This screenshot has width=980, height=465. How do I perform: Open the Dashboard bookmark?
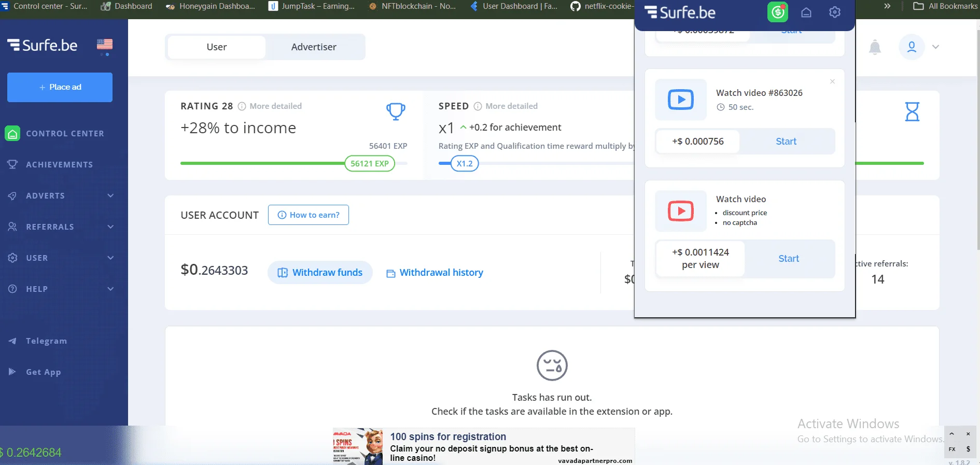click(x=127, y=6)
